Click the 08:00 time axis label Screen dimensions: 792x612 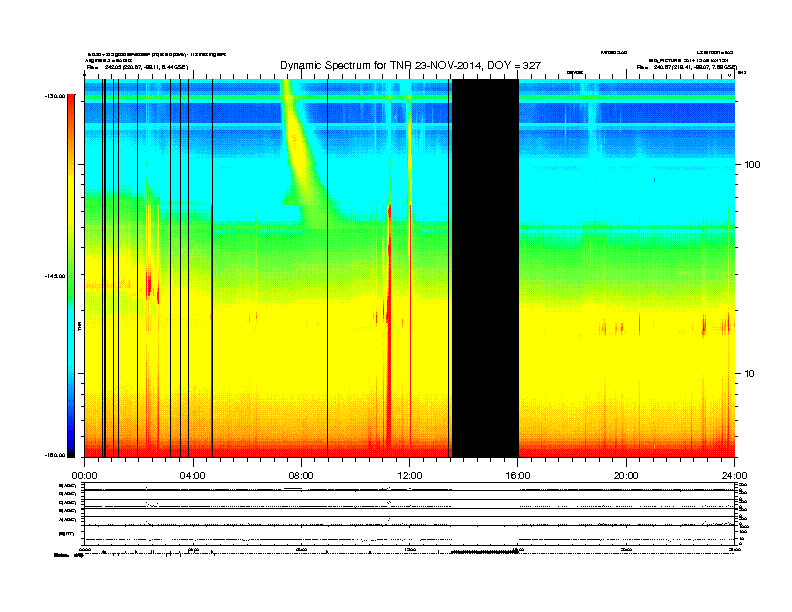click(301, 476)
